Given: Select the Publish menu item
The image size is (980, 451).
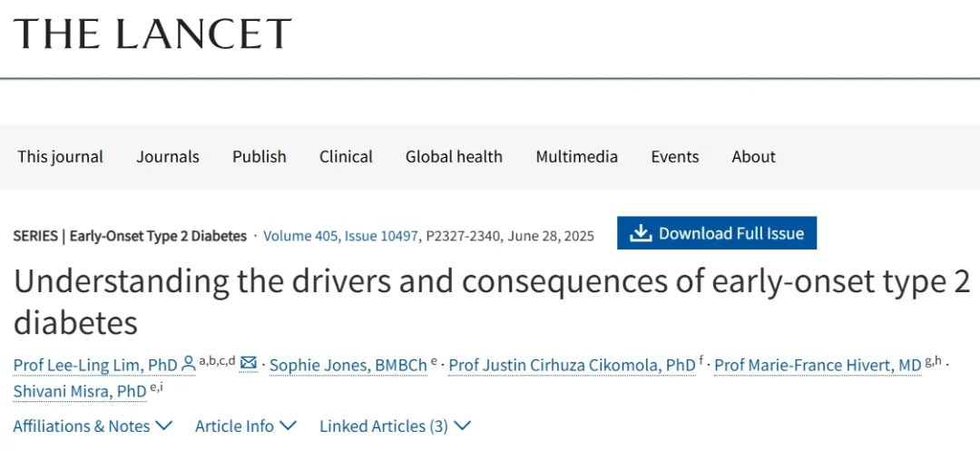Looking at the screenshot, I should click(x=260, y=156).
